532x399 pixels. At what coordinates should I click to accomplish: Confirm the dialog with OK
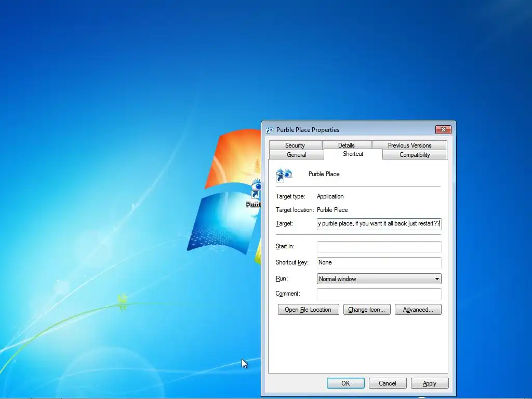(345, 383)
